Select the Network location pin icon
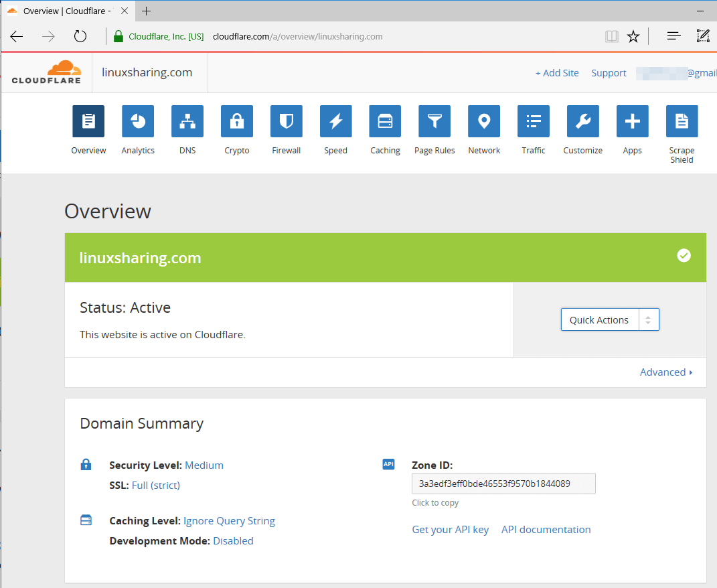Screen dimensions: 717x588 click(484, 121)
